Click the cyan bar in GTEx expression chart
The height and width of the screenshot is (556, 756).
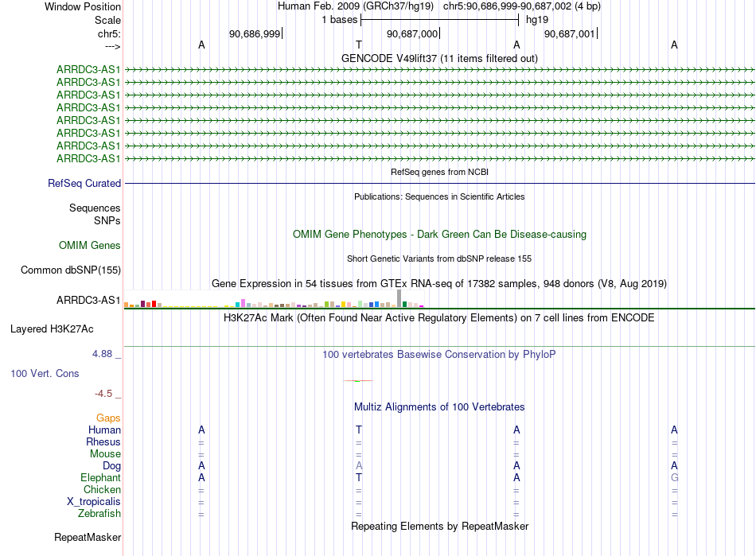coord(238,305)
